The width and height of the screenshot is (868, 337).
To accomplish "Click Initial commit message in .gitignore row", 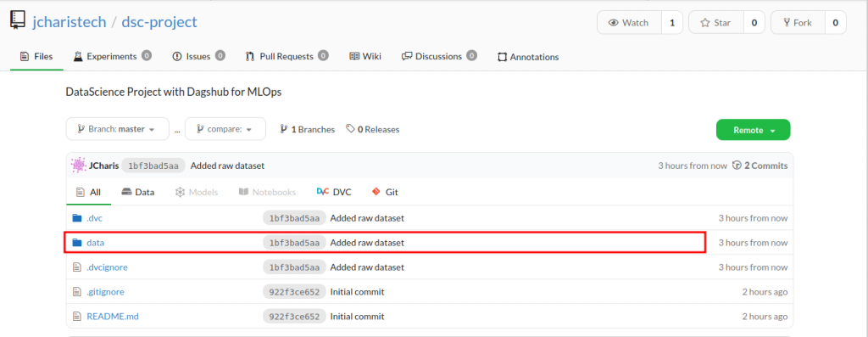I will (x=357, y=291).
